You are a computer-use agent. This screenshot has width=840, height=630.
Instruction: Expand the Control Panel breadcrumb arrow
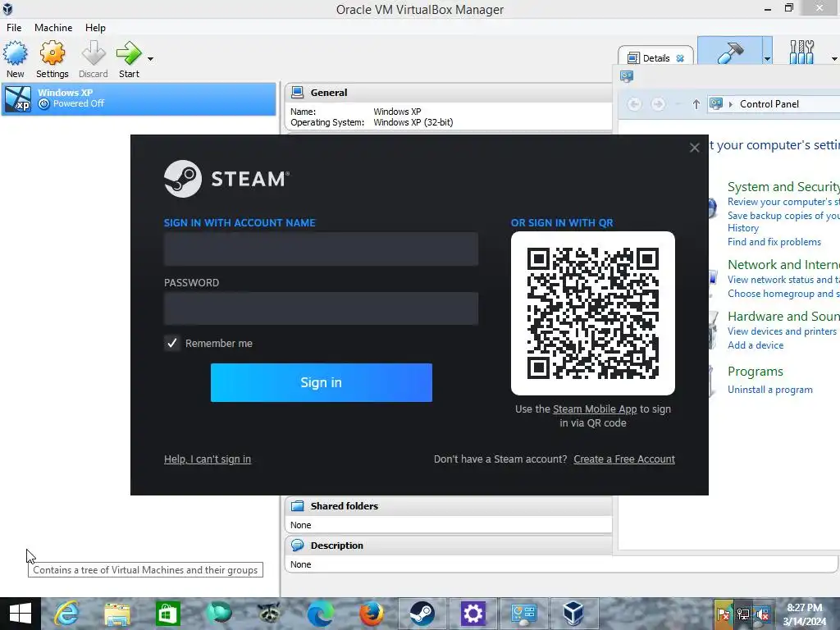click(731, 104)
